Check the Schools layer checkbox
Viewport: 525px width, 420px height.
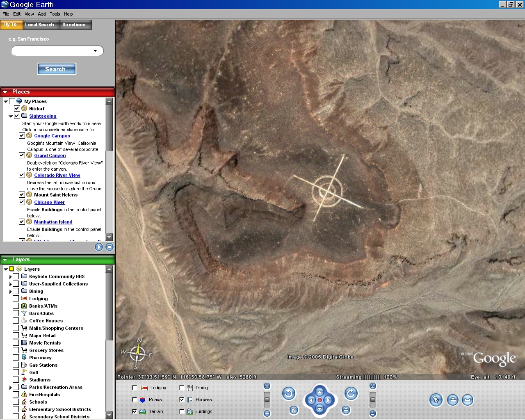click(x=16, y=402)
